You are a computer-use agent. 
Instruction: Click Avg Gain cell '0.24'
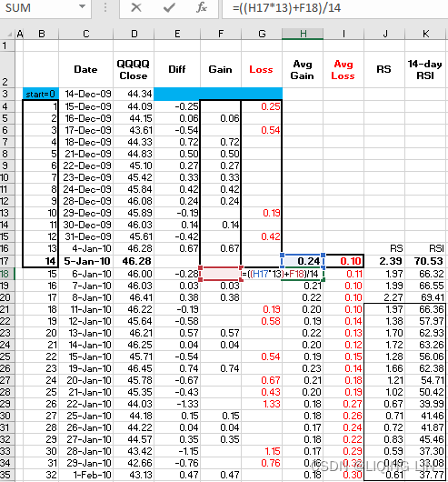pos(303,261)
